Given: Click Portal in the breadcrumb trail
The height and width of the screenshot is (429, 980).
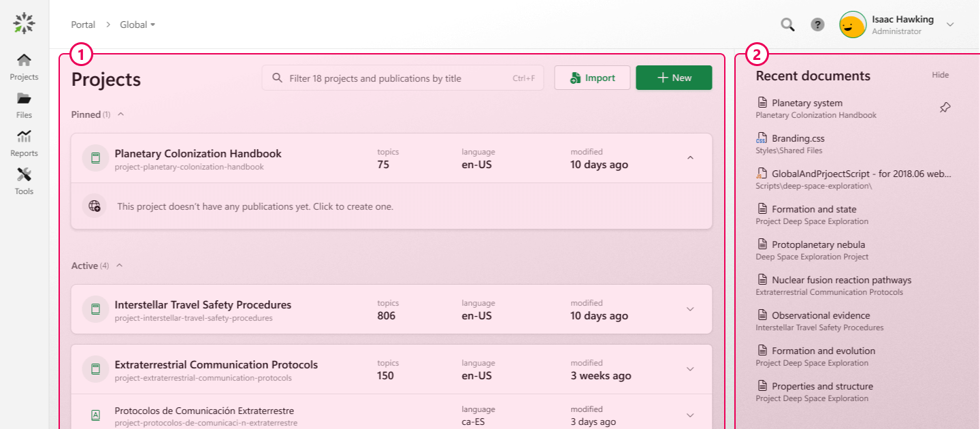Looking at the screenshot, I should click(x=83, y=25).
